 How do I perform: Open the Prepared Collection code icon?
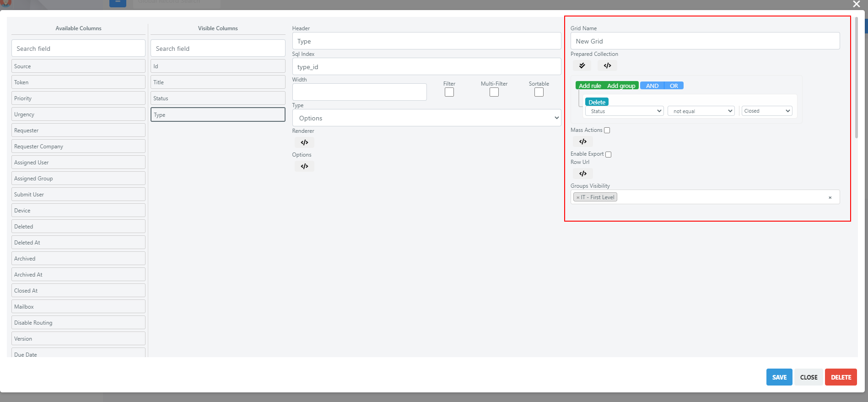607,65
